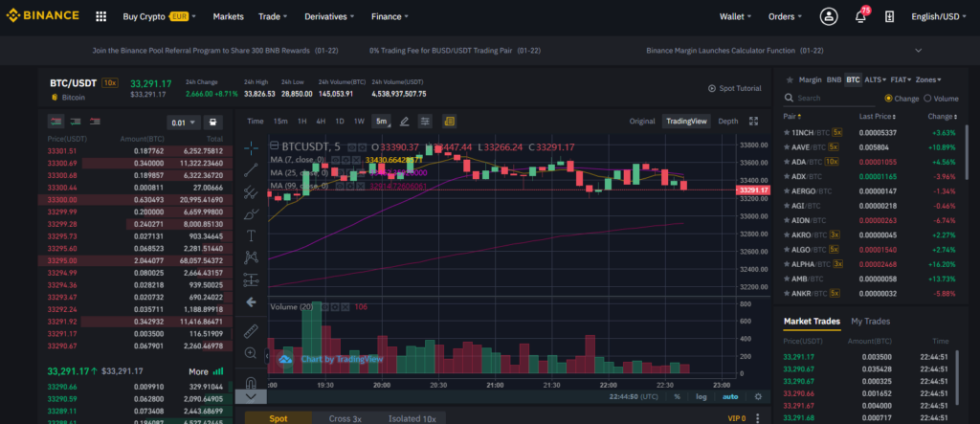The image size is (980, 424).
Task: Go to Binance logo home
Action: coord(42,15)
